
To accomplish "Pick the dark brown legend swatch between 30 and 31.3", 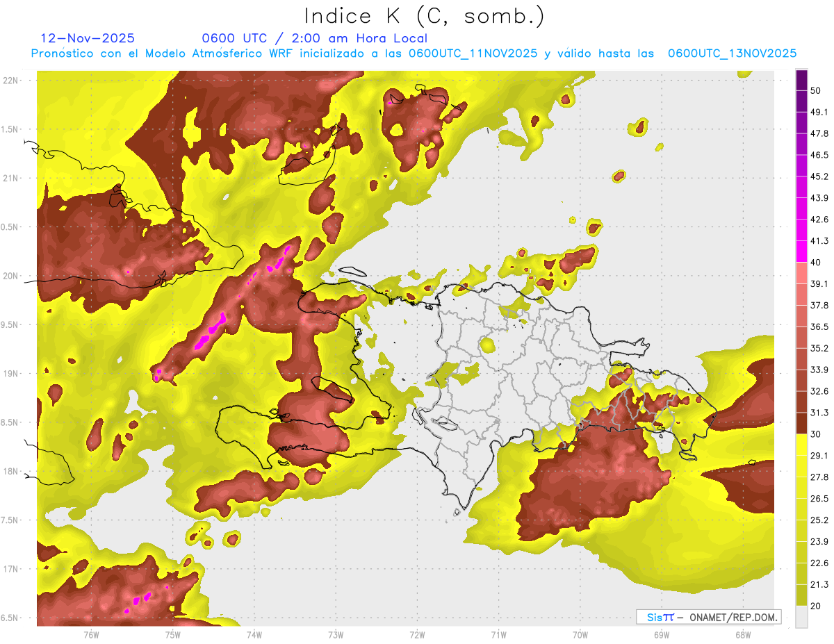I will [x=801, y=423].
